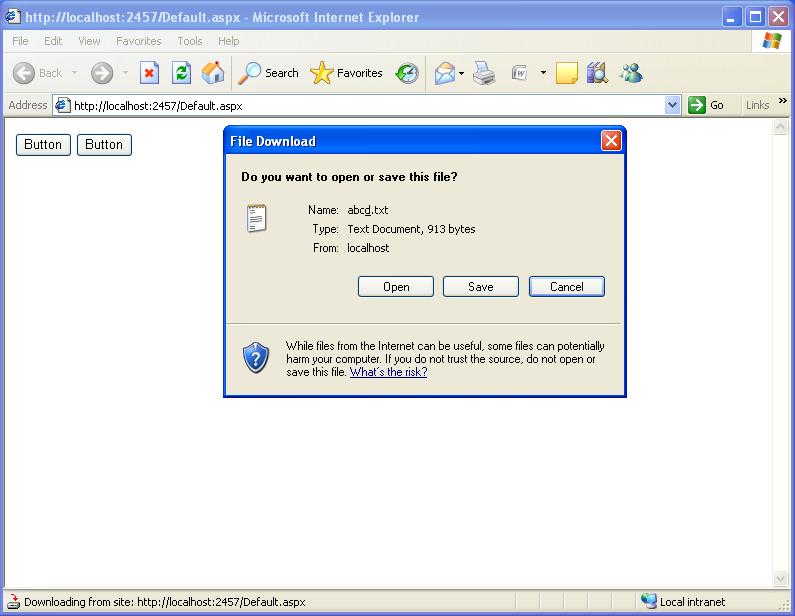Viewport: 795px width, 616px height.
Task: Click the Print icon
Action: (x=484, y=73)
